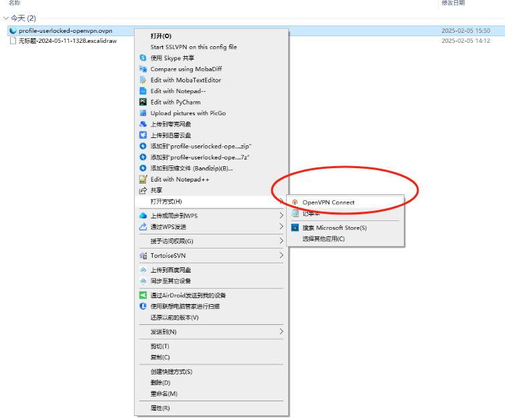Expand the 发送到(N) submenu arrow

coord(281,332)
